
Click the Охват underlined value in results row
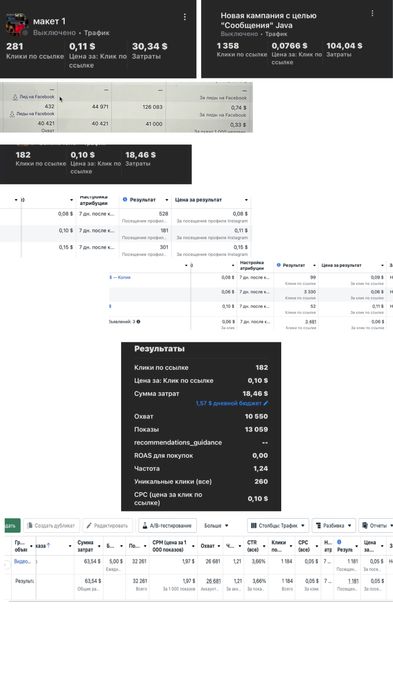coord(213,581)
